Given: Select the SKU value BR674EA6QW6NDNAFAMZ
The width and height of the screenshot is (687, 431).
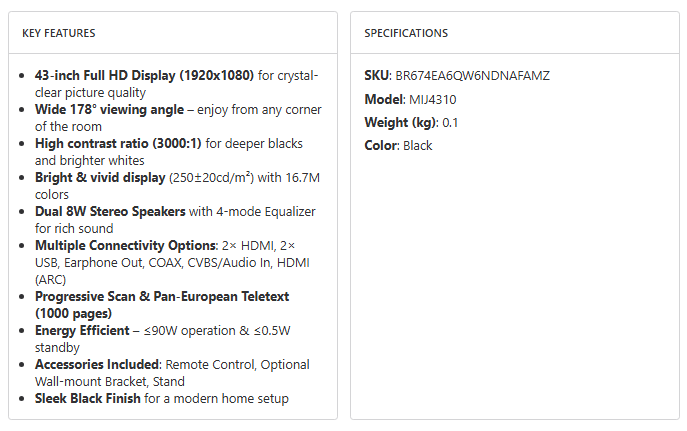Looking at the screenshot, I should pos(472,76).
